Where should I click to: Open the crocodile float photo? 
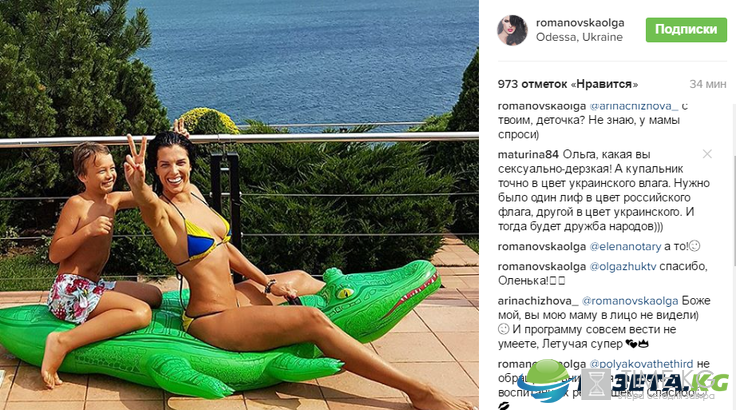[x=239, y=205]
